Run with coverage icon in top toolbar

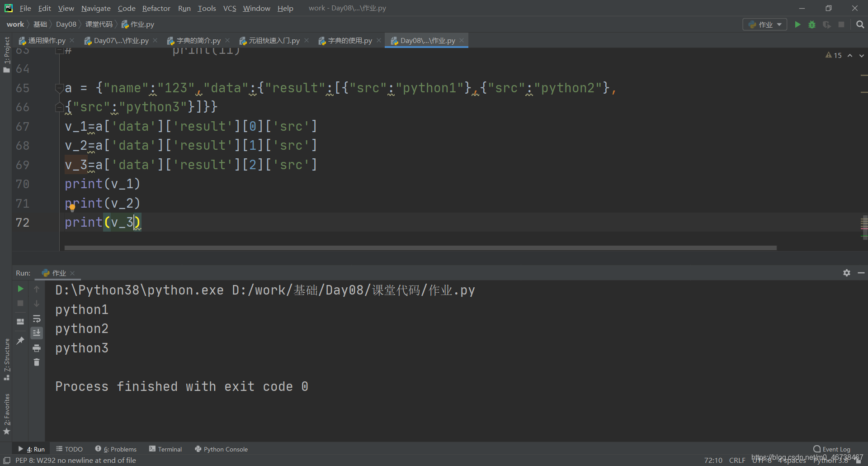pos(826,24)
